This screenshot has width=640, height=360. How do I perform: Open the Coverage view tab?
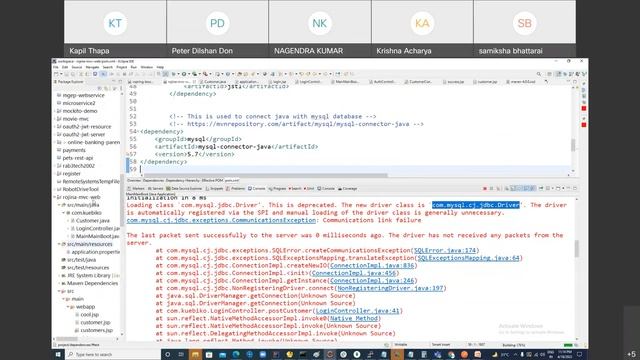[348, 189]
